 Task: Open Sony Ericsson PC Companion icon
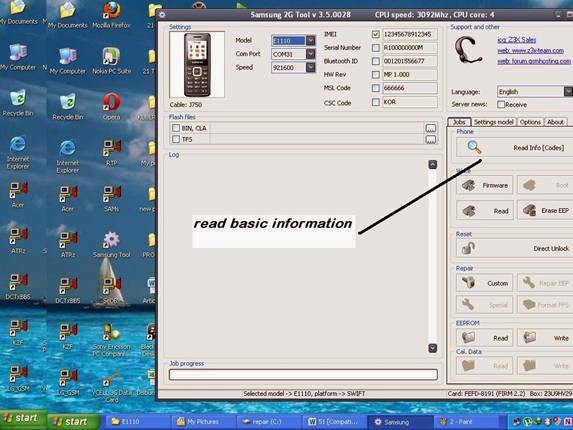coord(111,340)
